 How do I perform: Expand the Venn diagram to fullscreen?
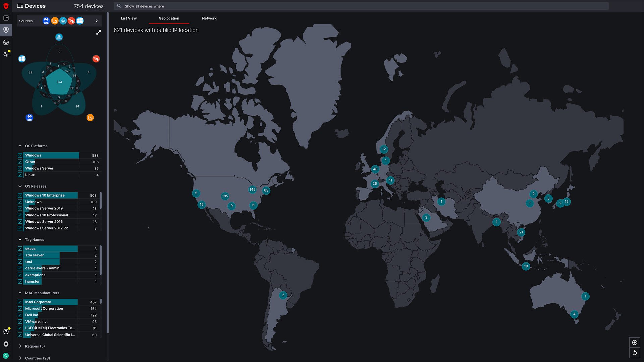[98, 32]
